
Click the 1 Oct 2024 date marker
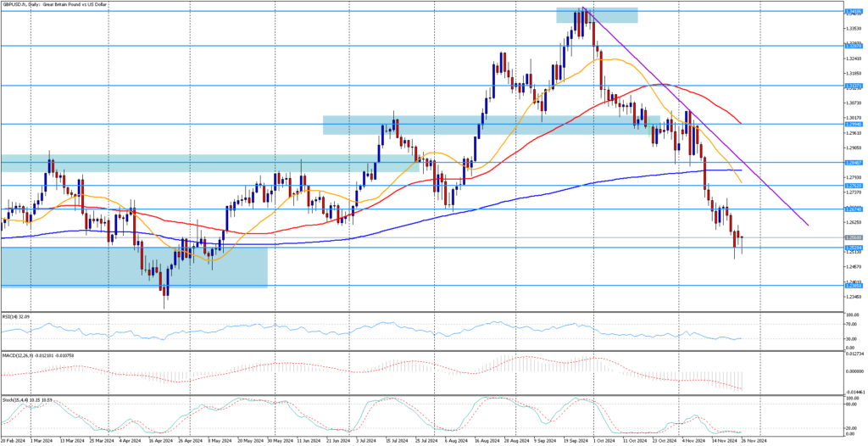click(x=602, y=441)
